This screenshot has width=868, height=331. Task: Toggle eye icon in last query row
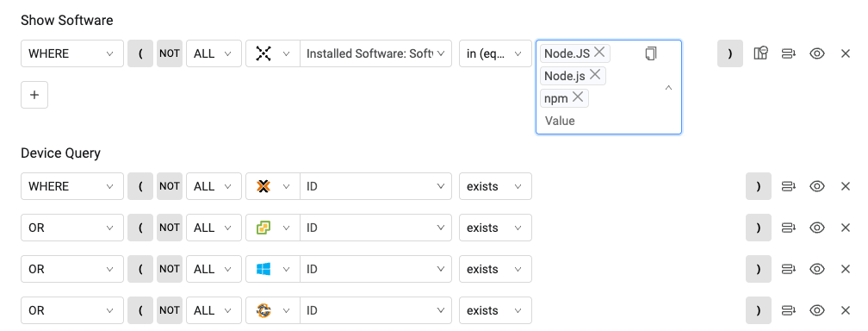817,310
